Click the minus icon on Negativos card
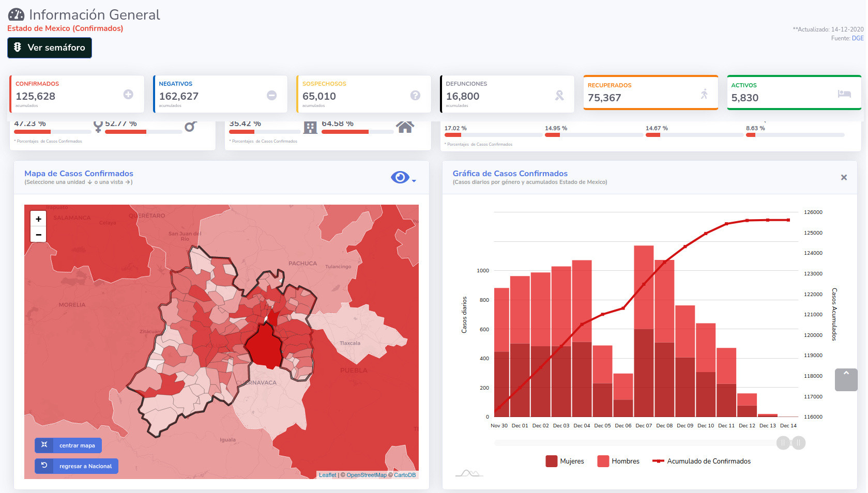Viewport: 868px width, 493px height. click(x=271, y=95)
